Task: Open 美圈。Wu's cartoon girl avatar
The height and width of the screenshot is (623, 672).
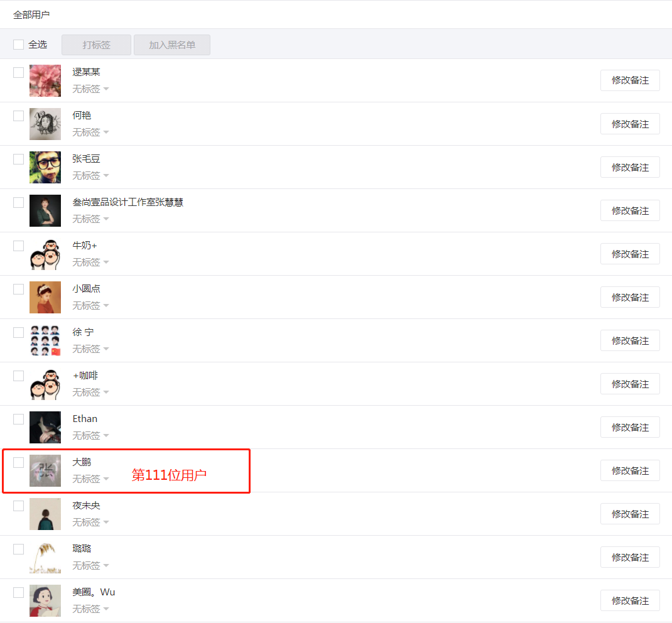Action: (45, 600)
